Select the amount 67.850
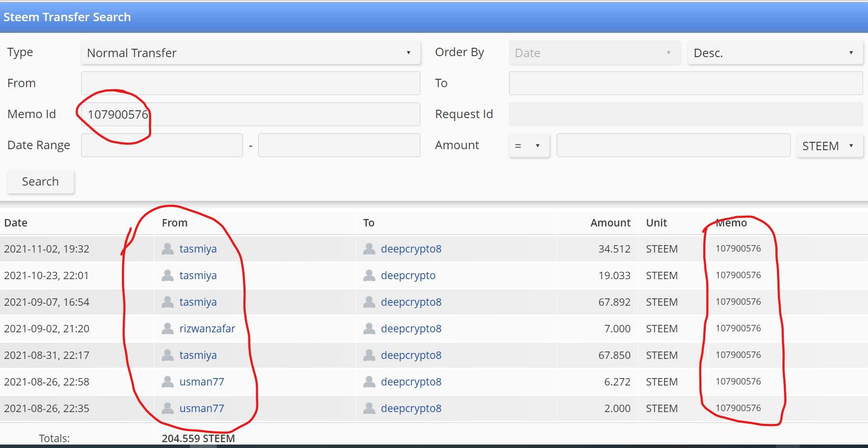The height and width of the screenshot is (448, 868). (x=614, y=355)
